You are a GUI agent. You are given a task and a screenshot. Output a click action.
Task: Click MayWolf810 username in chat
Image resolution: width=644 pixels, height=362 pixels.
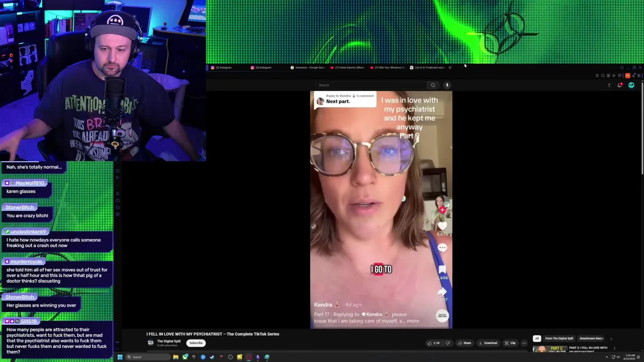point(29,183)
